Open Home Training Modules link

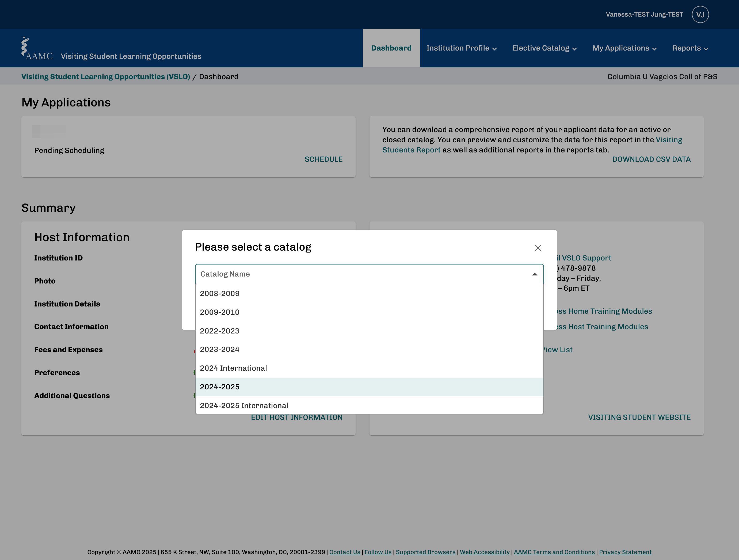click(604, 311)
